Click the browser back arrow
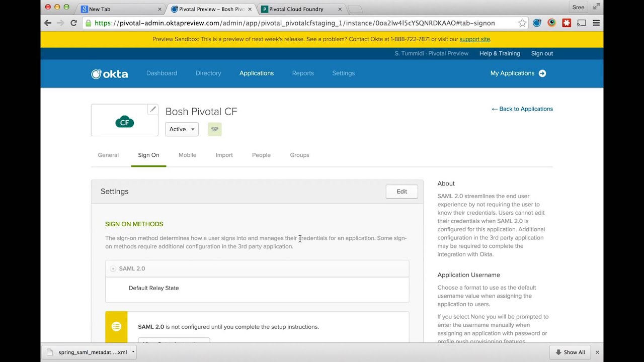This screenshot has height=362, width=644. click(48, 23)
